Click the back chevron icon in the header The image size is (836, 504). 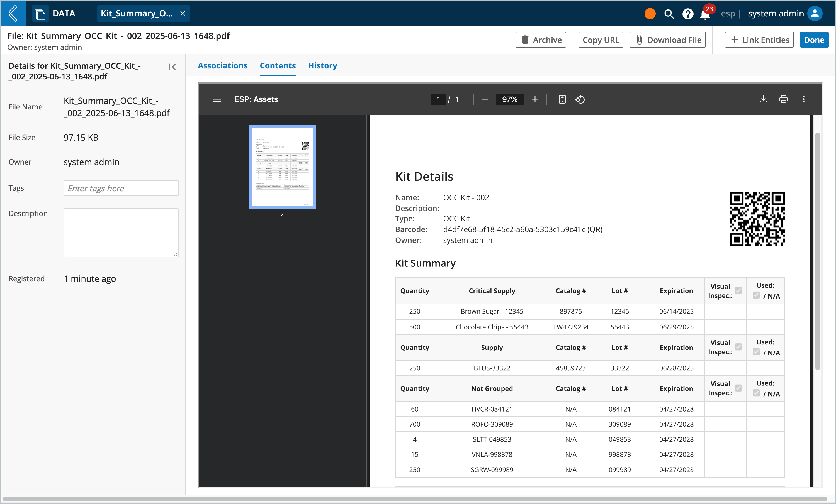coord(13,13)
